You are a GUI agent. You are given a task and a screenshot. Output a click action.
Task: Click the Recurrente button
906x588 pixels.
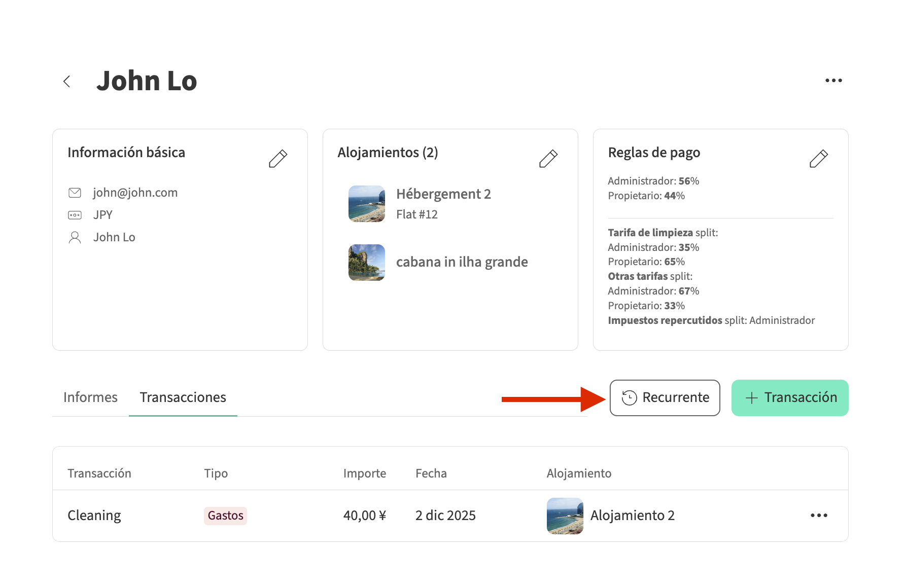pos(665,398)
